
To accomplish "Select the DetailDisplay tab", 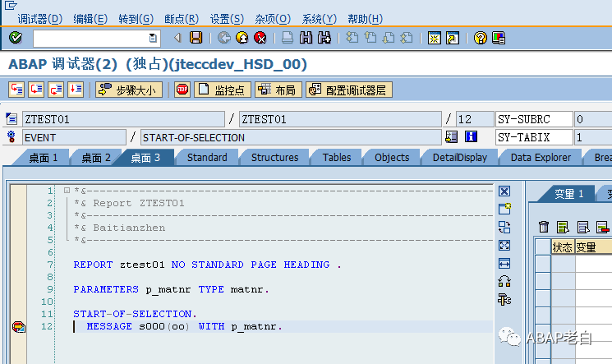I will click(460, 158).
